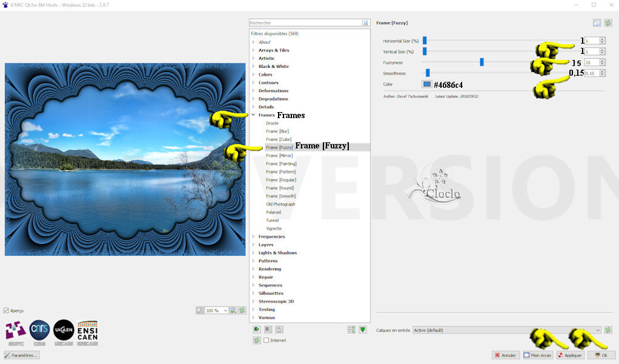Click the refresh icon beside Internet checkbox

(x=257, y=340)
